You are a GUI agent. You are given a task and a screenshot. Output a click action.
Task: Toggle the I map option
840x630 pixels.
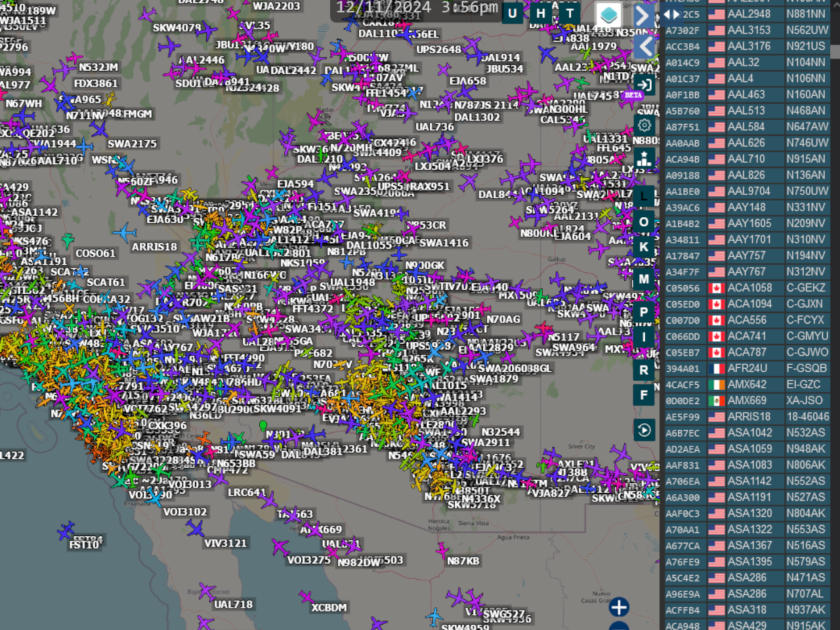click(644, 337)
